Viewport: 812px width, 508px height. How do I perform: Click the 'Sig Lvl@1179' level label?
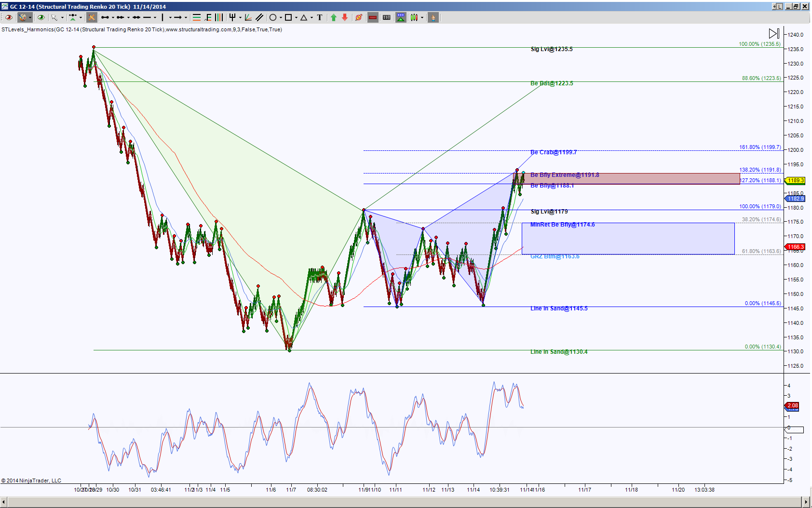[x=549, y=212]
